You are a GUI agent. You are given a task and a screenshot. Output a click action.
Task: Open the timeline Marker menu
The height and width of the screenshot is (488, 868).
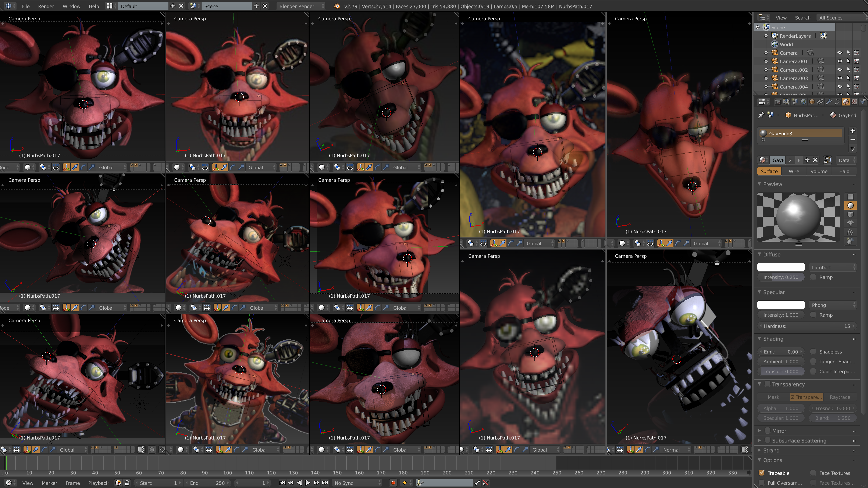(49, 483)
